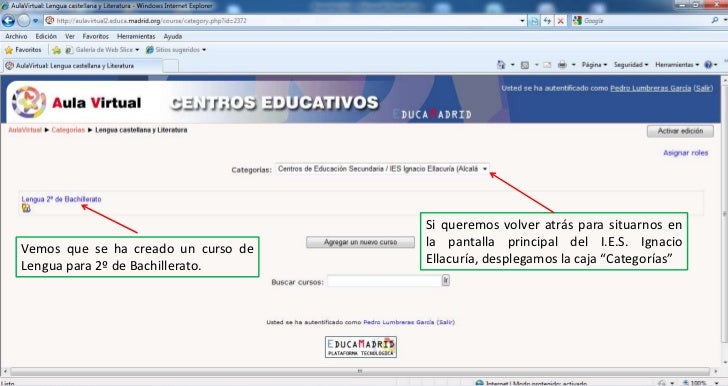Click the browser Back arrow button
This screenshot has height=386, width=728.
coord(8,20)
